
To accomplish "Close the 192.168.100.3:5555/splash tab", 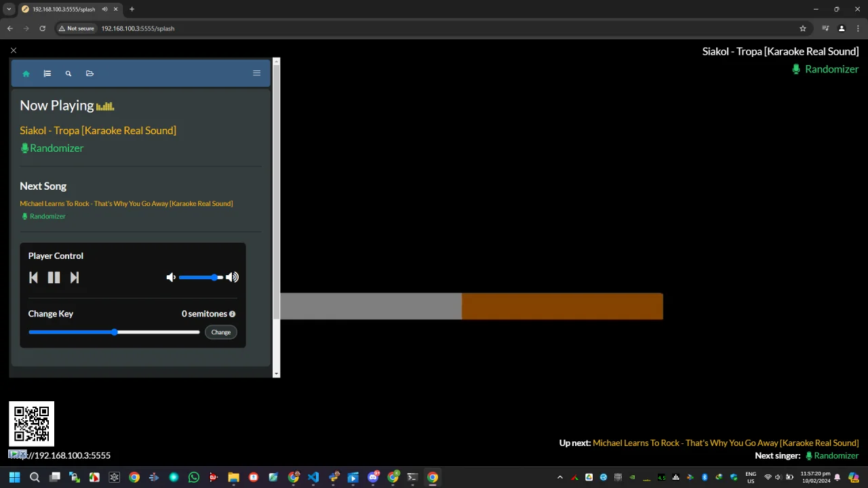I will [115, 9].
